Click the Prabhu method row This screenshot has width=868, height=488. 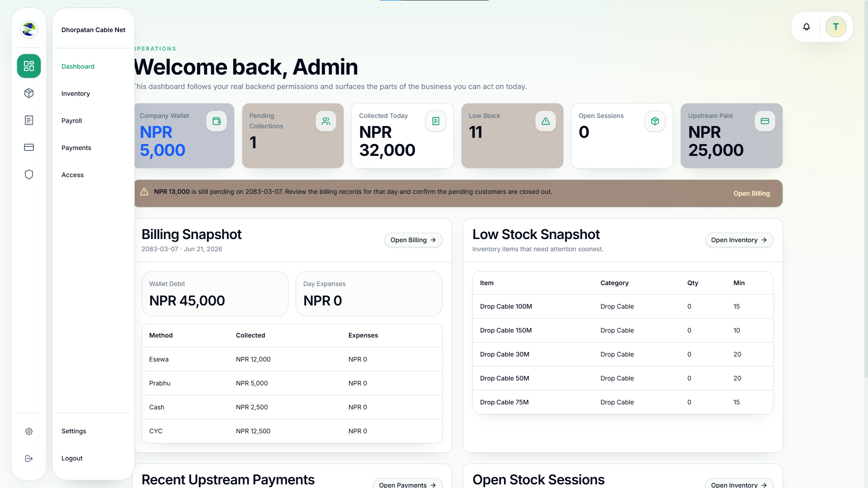(292, 383)
